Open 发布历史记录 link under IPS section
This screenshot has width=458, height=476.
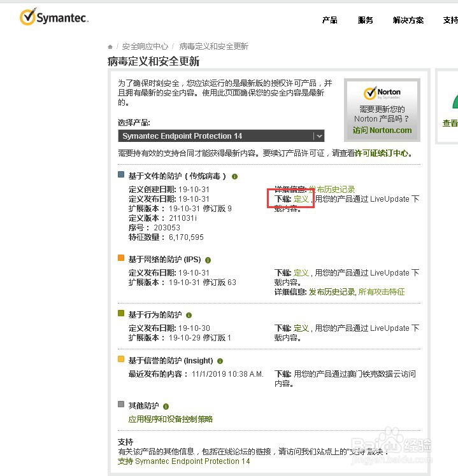click(332, 292)
